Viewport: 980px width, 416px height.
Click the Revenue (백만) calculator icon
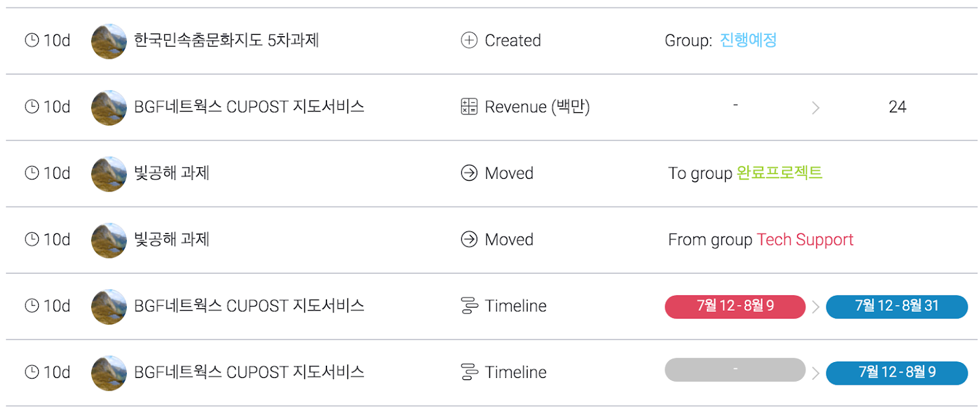point(469,107)
